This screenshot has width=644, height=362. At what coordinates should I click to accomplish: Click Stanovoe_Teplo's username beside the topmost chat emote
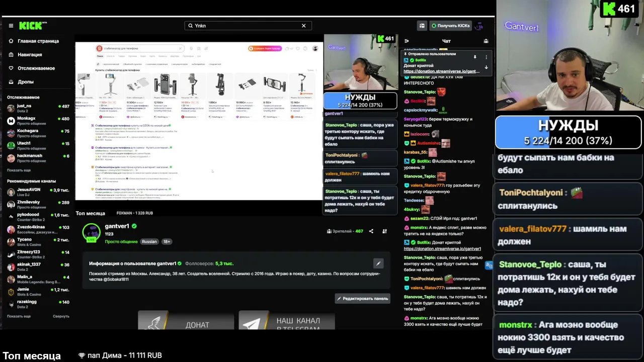pyautogui.click(x=420, y=92)
